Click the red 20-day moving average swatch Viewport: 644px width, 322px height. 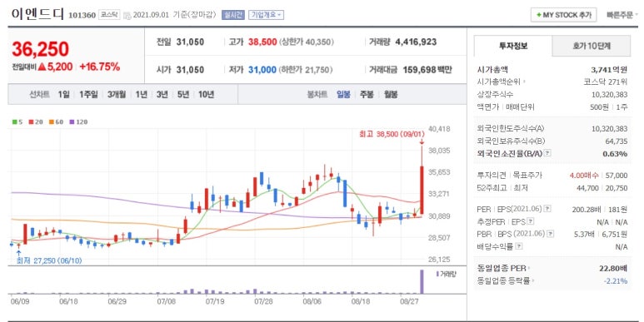point(31,121)
